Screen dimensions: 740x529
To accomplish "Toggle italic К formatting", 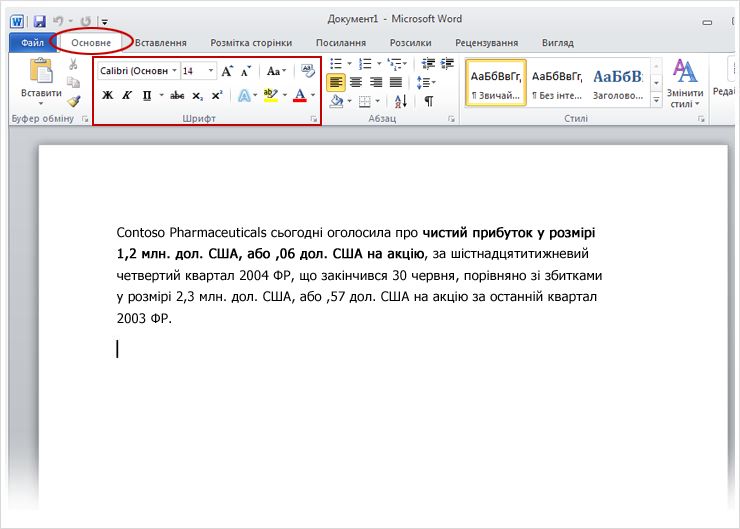I will point(127,95).
